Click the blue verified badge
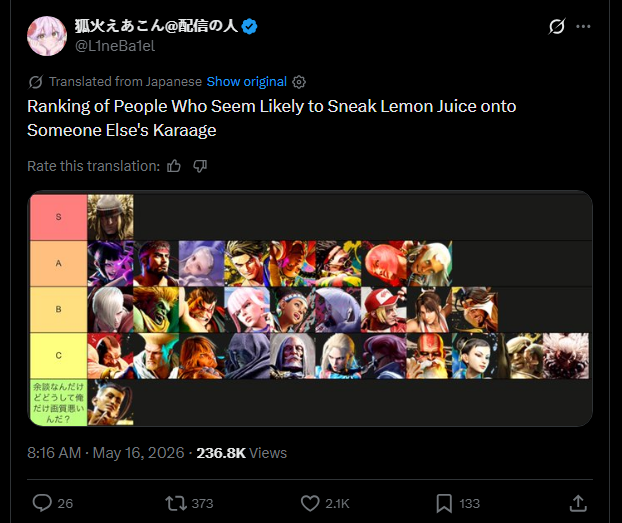The image size is (622, 523). click(250, 27)
